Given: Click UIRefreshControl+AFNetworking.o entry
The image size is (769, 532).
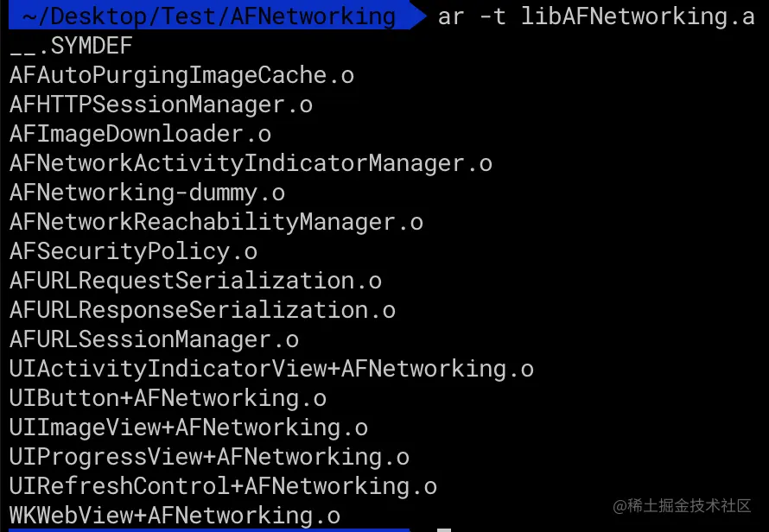Looking at the screenshot, I should pyautogui.click(x=223, y=486).
